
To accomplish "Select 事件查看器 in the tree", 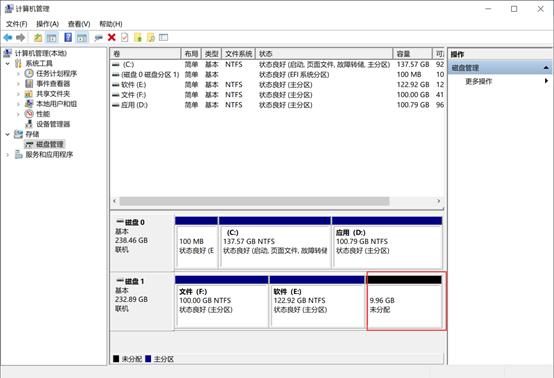I will (x=53, y=84).
